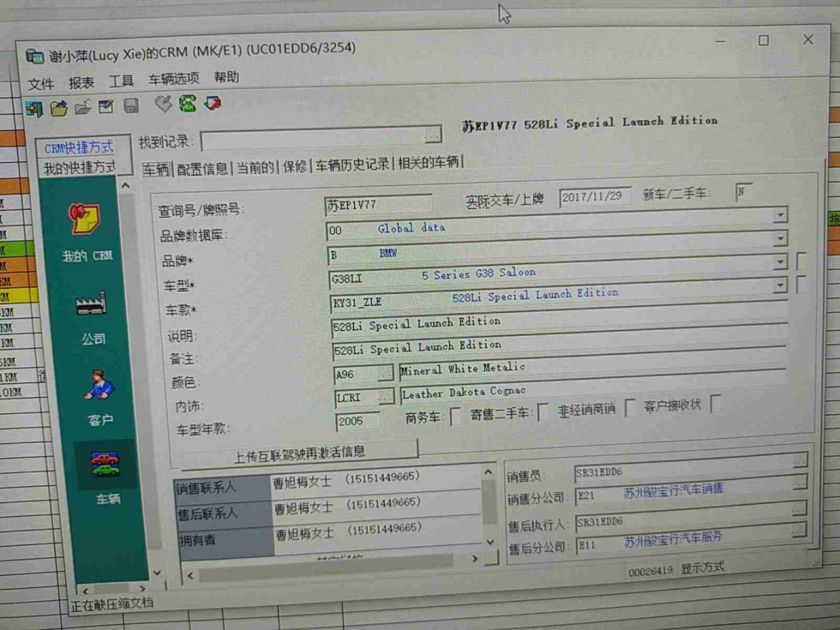The width and height of the screenshot is (840, 630).
Task: Click into the 找到记录 search field
Action: pyautogui.click(x=314, y=138)
